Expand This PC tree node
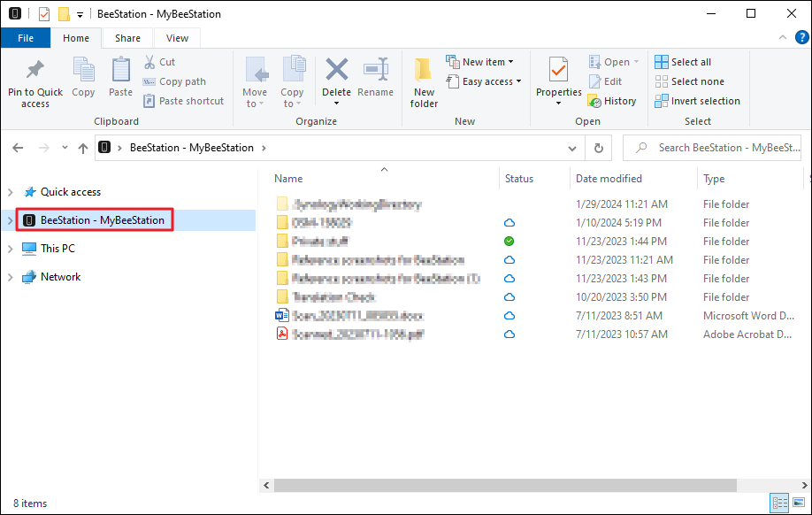Screen dimensions: 812x515 click(11, 249)
